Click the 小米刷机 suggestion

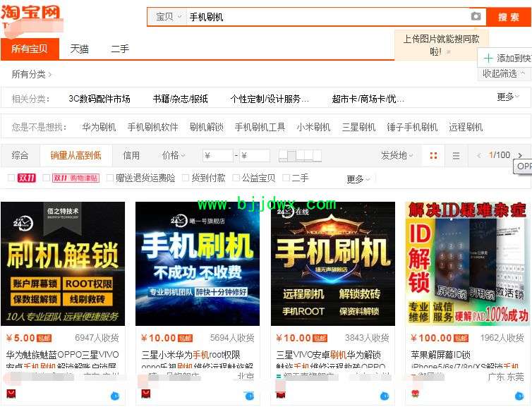coord(313,127)
